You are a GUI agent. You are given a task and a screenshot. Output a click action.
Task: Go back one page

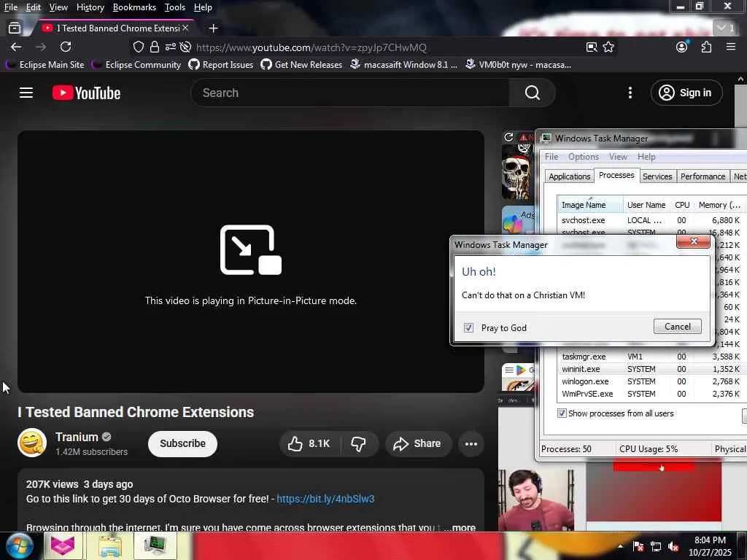tap(16, 47)
